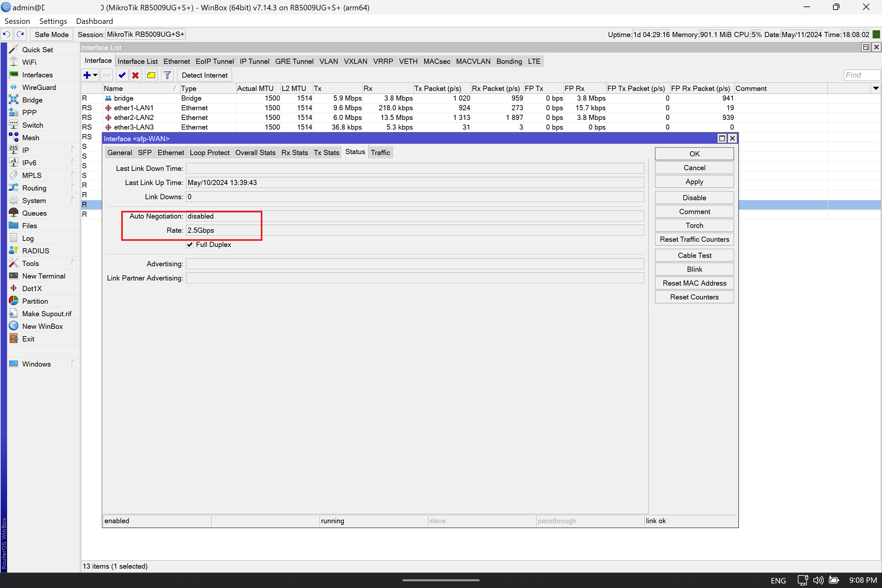Click the redo arrow in the toolbar

pyautogui.click(x=20, y=34)
